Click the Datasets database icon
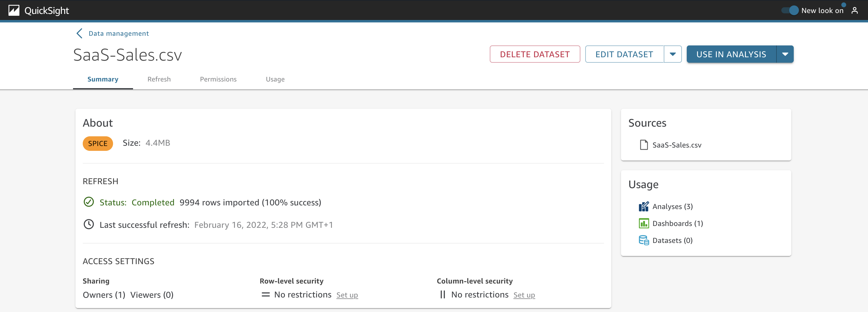 pos(643,240)
